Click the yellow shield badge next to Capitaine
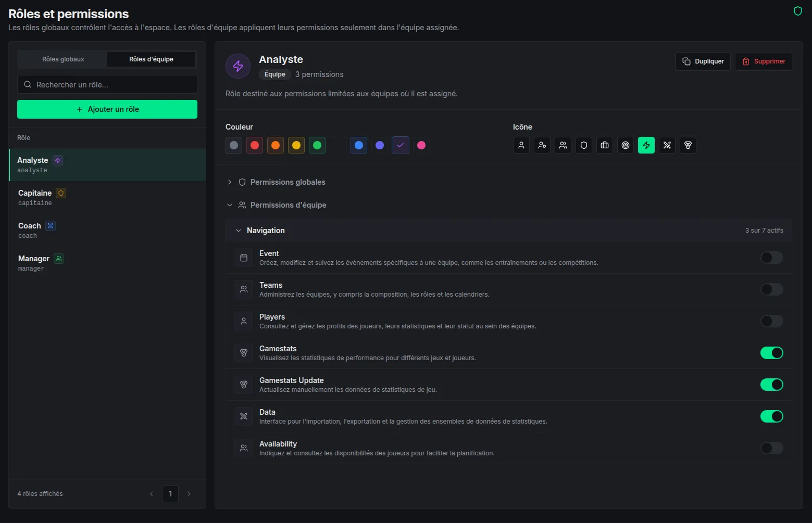This screenshot has width=812, height=523. [61, 193]
